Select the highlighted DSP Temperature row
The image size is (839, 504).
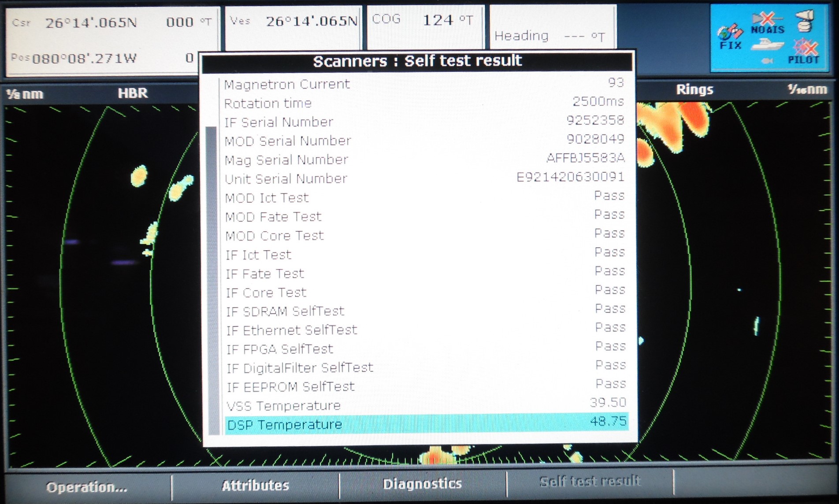point(426,424)
